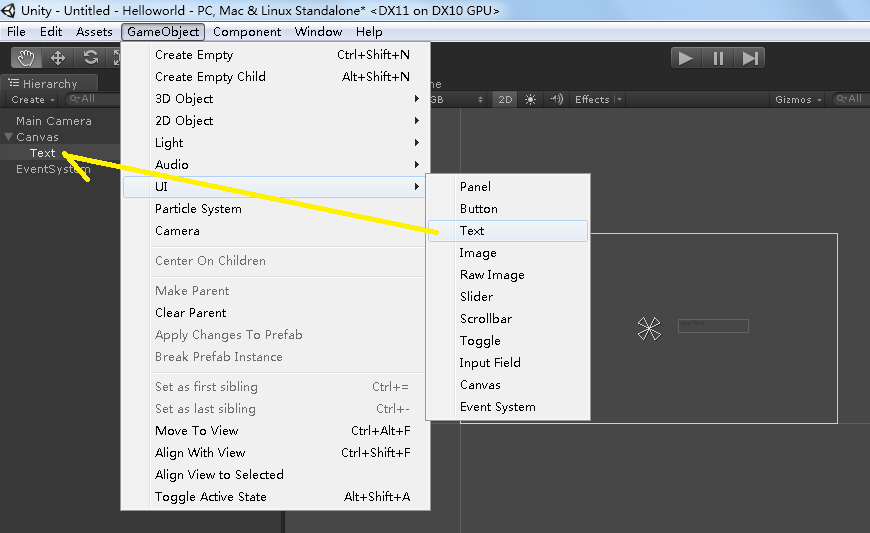This screenshot has width=870, height=533.
Task: Choose Create Empty menu entry
Action: coord(276,54)
